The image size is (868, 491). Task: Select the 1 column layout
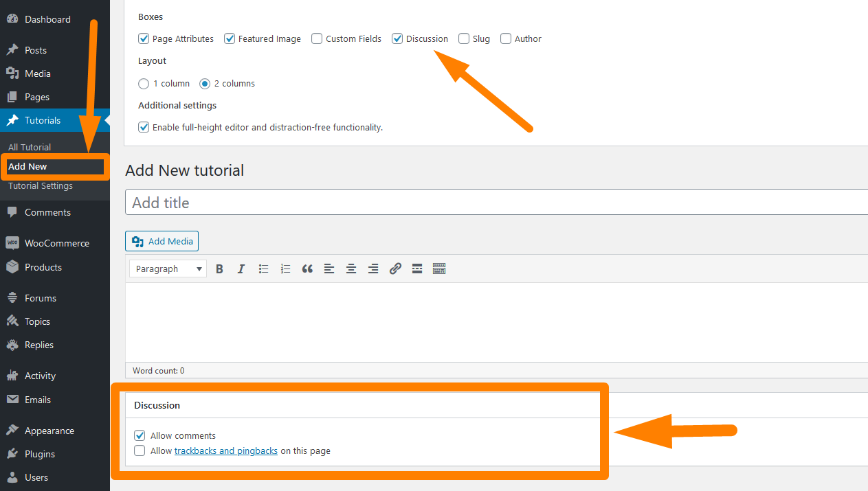coord(144,84)
